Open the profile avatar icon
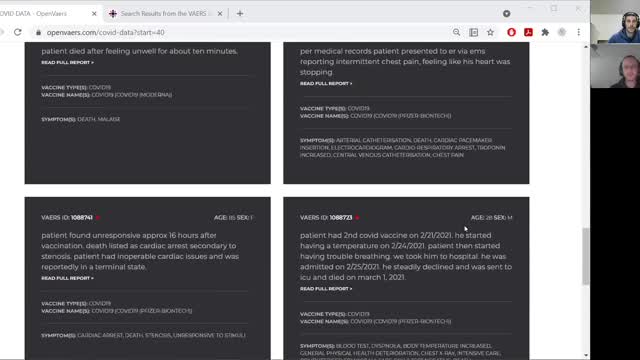 [x=562, y=32]
